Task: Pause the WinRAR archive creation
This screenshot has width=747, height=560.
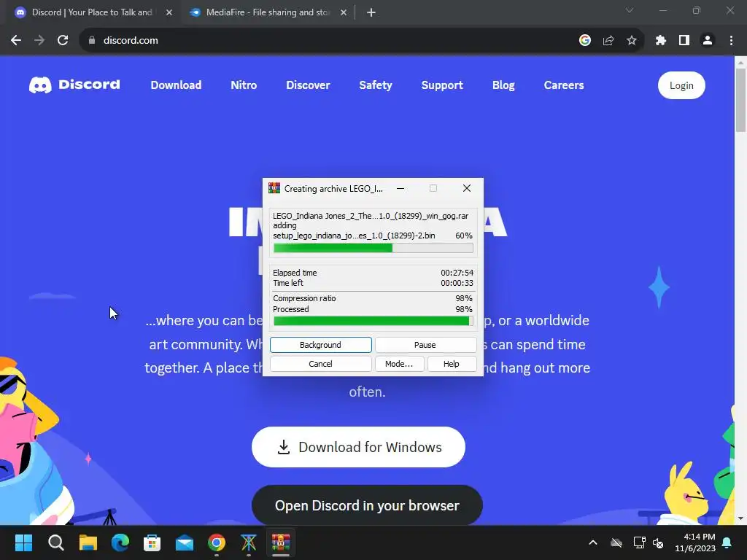Action: (425, 345)
